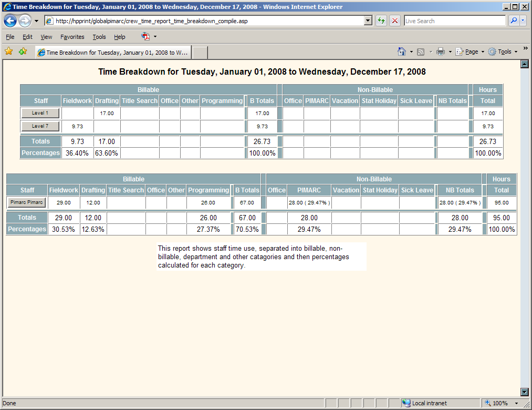532x410 pixels.
Task: Open the Tools command bar menu
Action: point(503,52)
